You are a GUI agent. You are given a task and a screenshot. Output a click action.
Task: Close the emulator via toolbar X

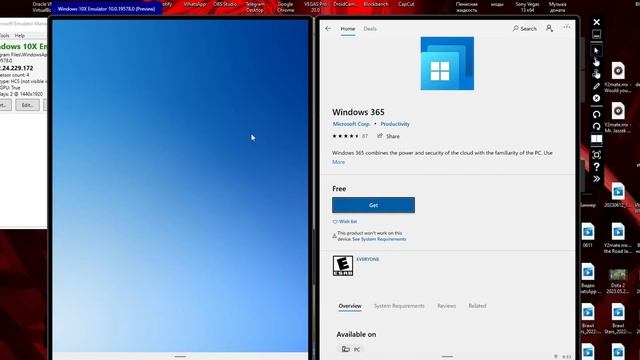pos(596,22)
